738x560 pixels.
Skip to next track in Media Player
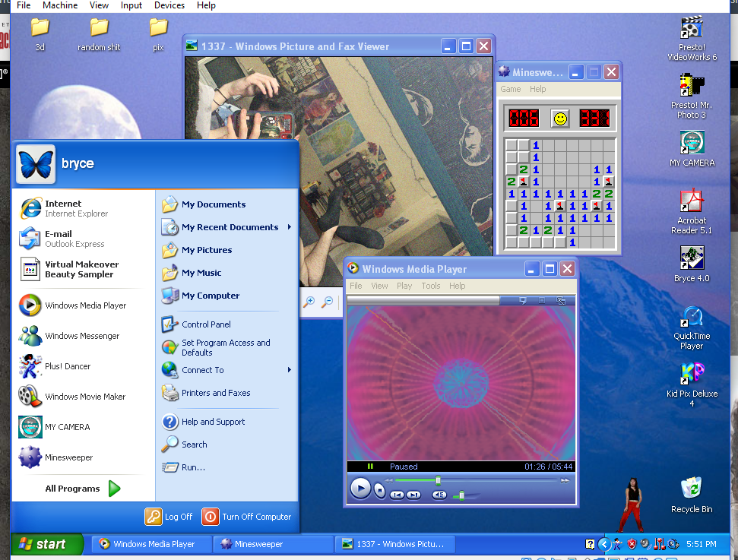pos(413,495)
